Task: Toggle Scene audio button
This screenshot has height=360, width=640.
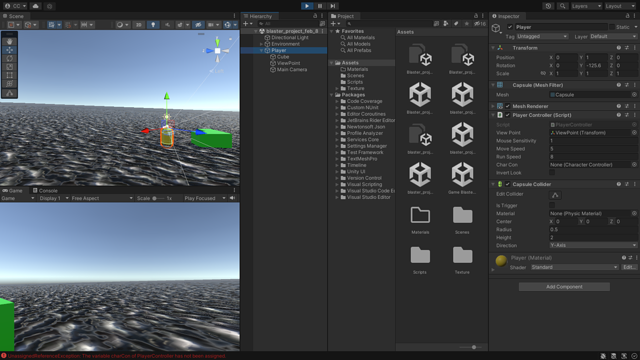Action: click(x=167, y=25)
